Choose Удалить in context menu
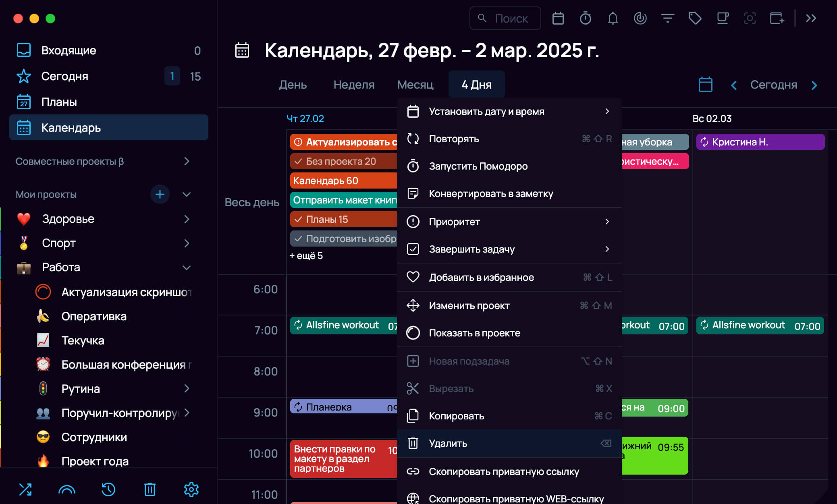 pos(509,443)
